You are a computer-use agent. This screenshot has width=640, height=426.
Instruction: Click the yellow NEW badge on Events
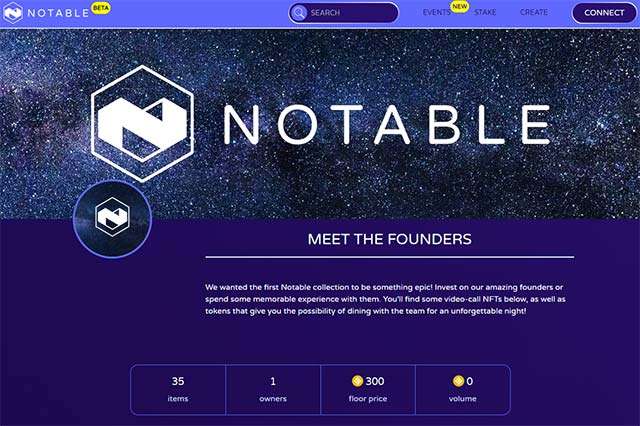459,6
